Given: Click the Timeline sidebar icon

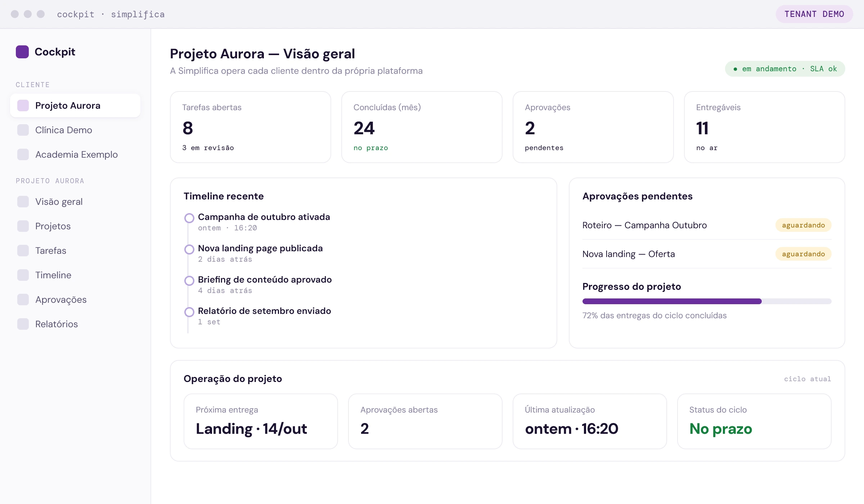Looking at the screenshot, I should click(x=23, y=275).
